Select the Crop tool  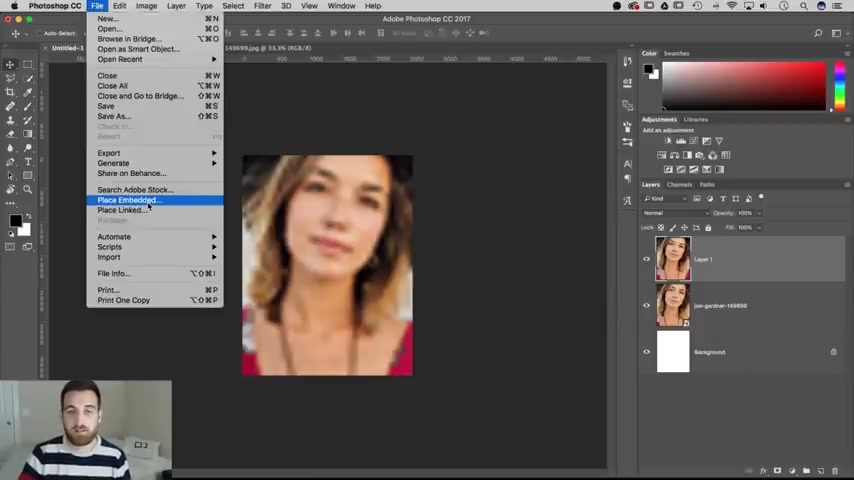tap(10, 92)
